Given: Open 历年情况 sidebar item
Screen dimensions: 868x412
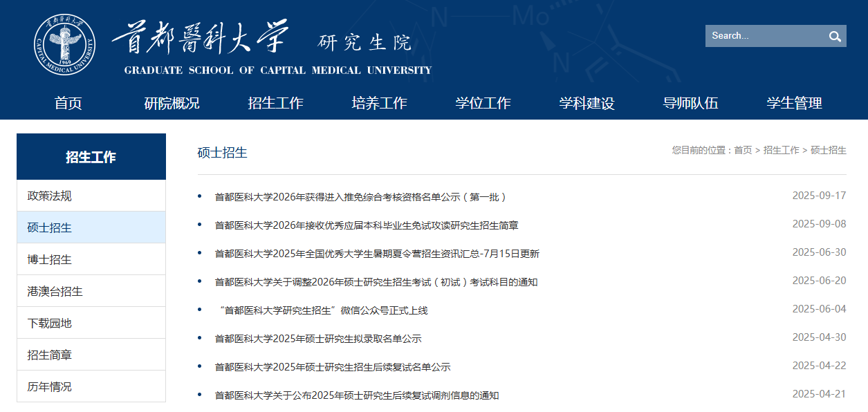Looking at the screenshot, I should point(50,386).
